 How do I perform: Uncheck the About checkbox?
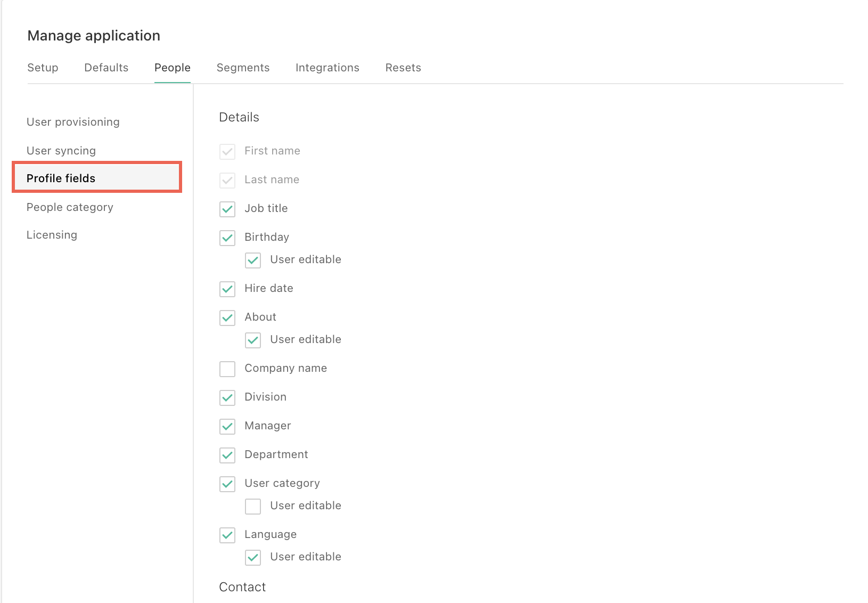tap(227, 317)
